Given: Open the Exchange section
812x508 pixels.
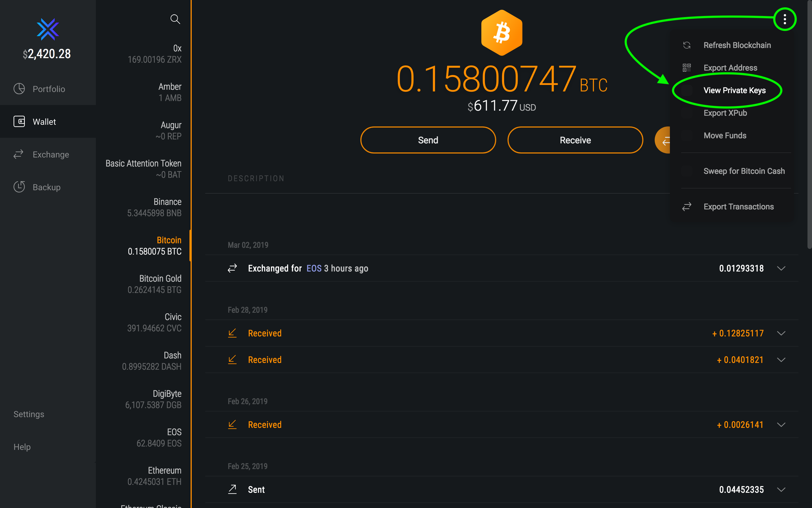Looking at the screenshot, I should point(48,154).
